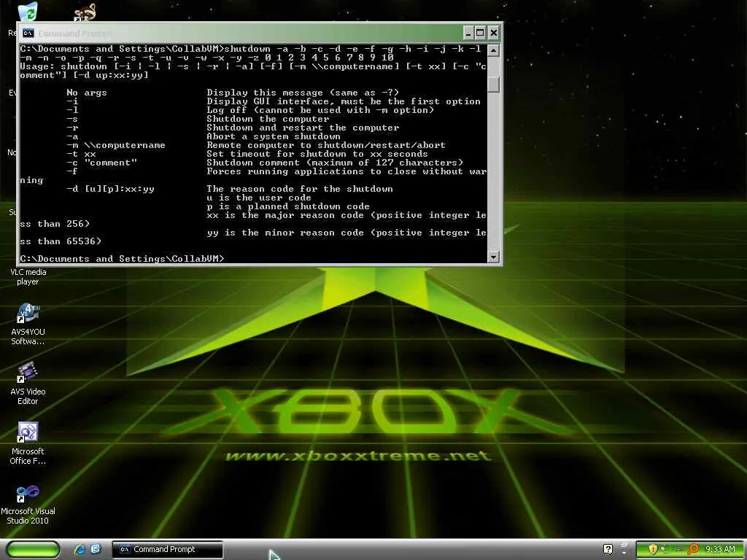The width and height of the screenshot is (747, 560).
Task: Click the orange magnifier tray icon
Action: 694,549
